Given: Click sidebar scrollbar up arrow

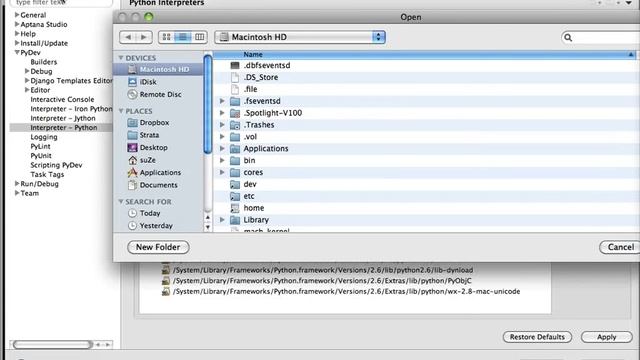Looking at the screenshot, I should pos(208,218).
